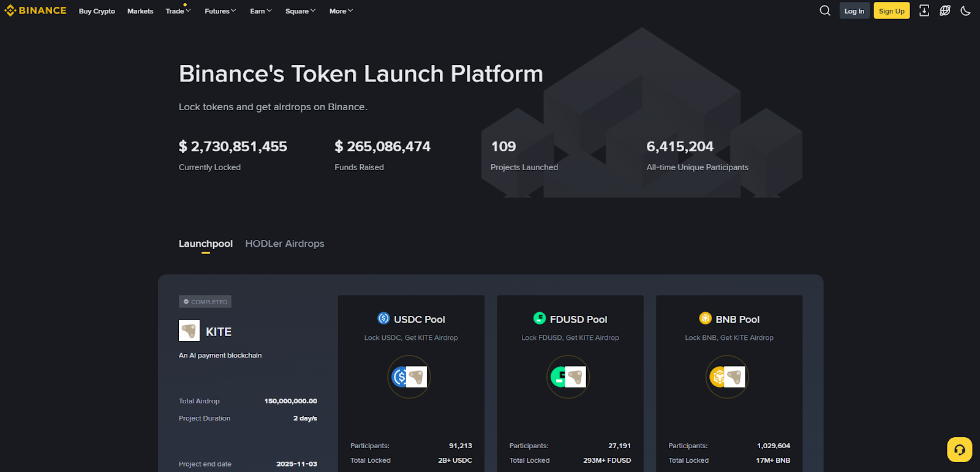Click the USDC-KITE paired pool graphic

point(409,377)
